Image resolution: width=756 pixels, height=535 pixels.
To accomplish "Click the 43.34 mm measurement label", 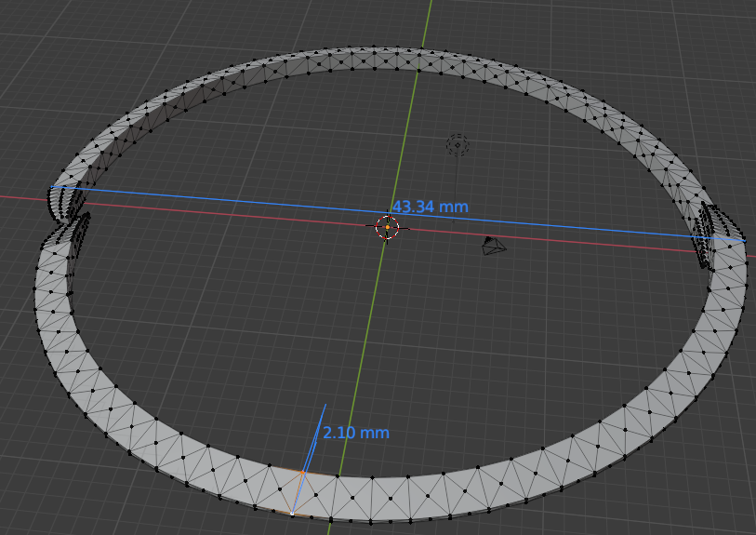I will 430,207.
